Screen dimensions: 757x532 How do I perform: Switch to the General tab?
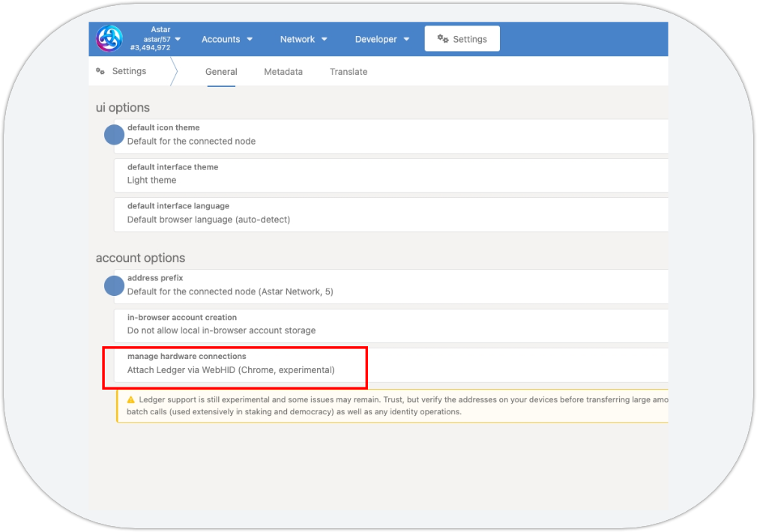pyautogui.click(x=221, y=72)
